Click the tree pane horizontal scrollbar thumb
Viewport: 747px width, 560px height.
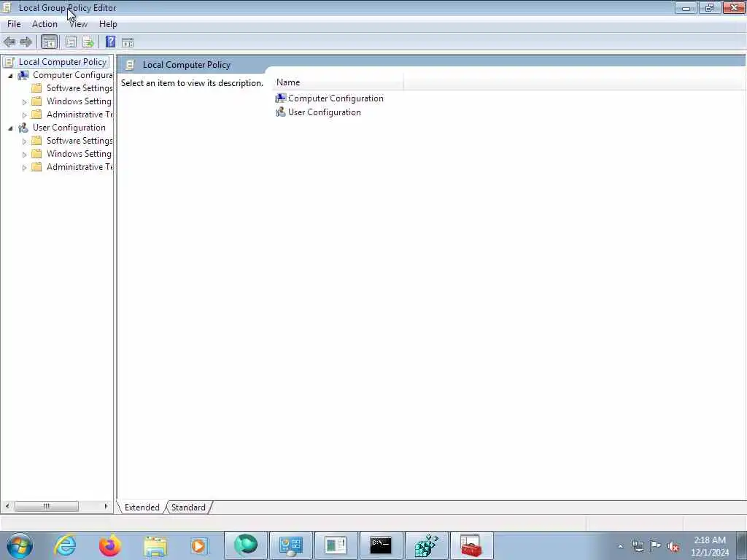pos(46,506)
